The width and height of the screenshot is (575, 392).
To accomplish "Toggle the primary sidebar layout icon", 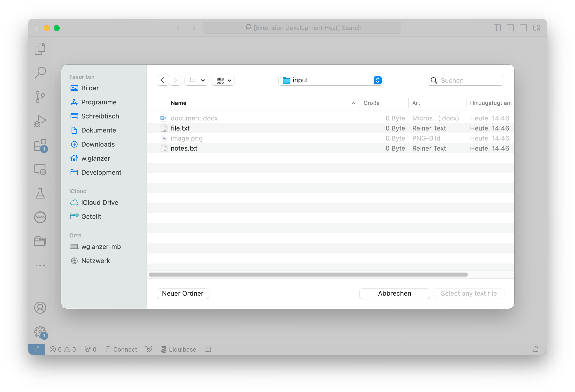I will (497, 28).
